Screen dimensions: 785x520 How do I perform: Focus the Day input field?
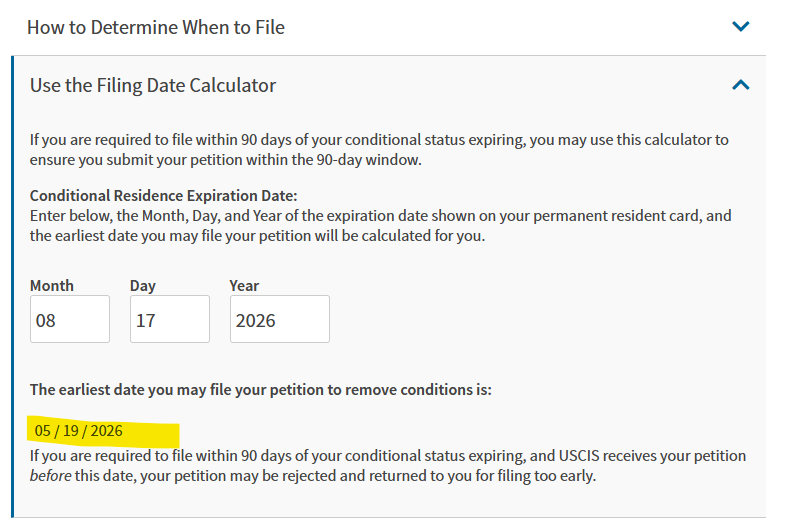coord(169,320)
